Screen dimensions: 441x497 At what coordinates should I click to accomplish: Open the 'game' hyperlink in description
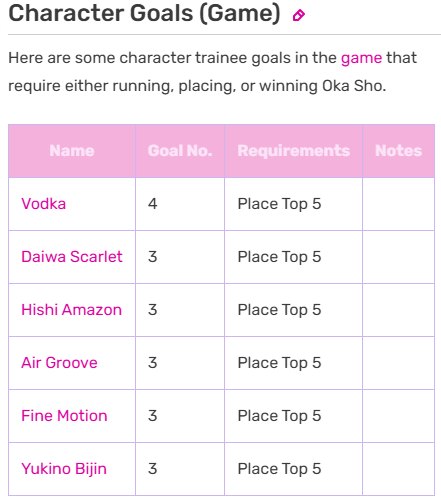click(x=361, y=58)
